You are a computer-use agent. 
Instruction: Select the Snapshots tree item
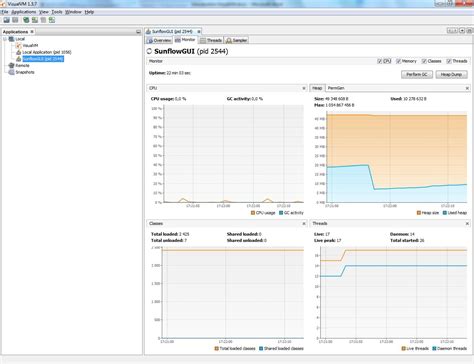(x=25, y=72)
